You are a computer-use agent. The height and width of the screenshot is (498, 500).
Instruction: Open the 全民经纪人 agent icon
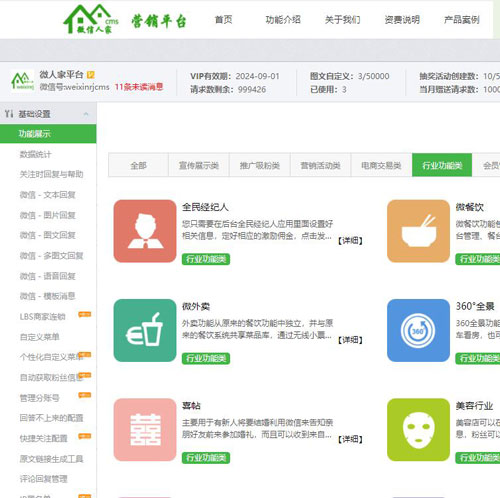[145, 231]
